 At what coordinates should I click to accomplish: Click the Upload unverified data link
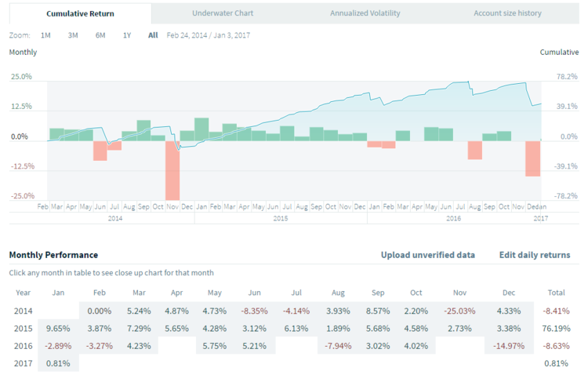click(x=428, y=255)
